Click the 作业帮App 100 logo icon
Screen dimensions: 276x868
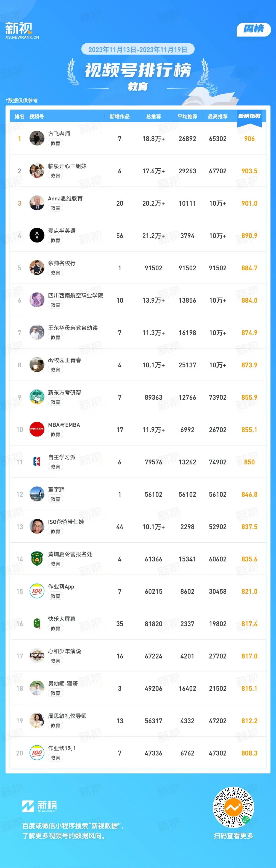pos(37,591)
